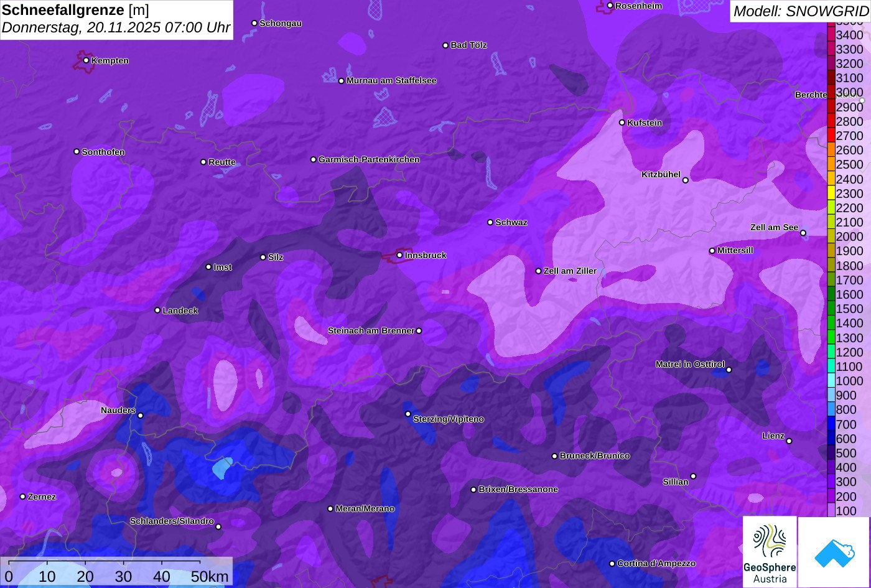Screen dimensions: 871x588
Task: Click the legend value 2900
Action: click(850, 107)
